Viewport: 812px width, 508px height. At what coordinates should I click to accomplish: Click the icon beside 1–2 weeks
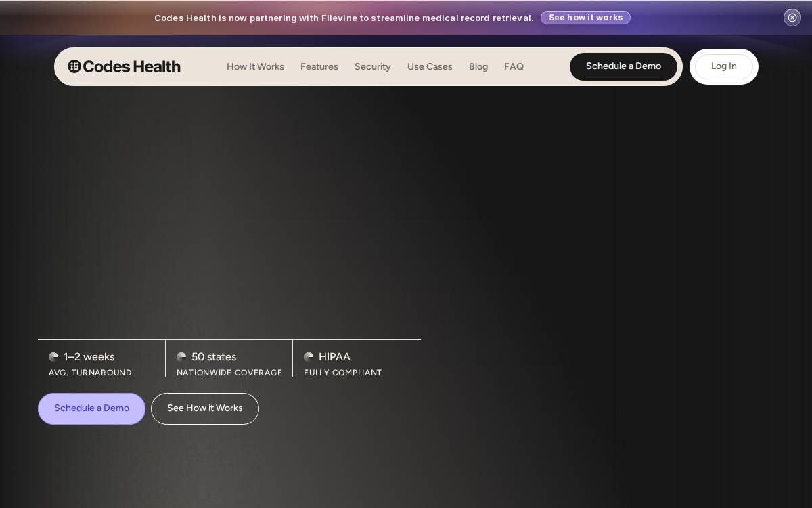pyautogui.click(x=53, y=357)
